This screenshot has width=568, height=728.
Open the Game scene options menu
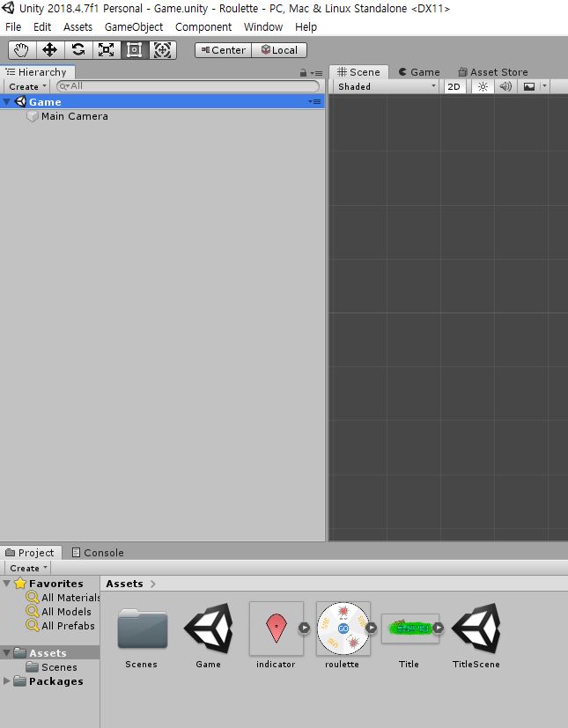tap(315, 102)
